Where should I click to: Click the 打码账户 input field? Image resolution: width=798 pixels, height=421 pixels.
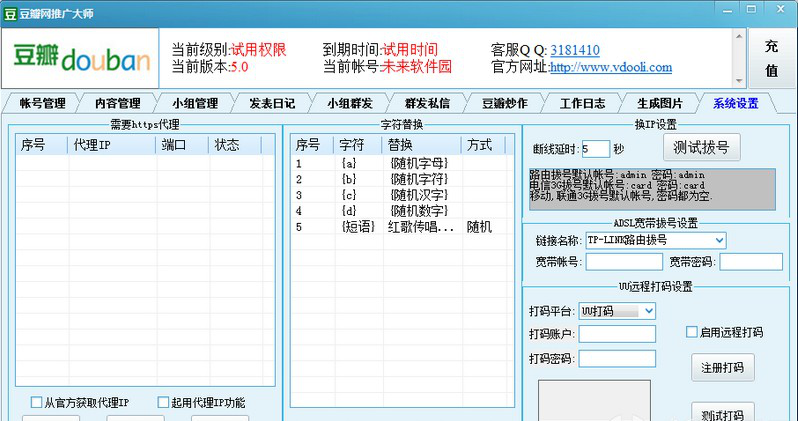pyautogui.click(x=617, y=334)
